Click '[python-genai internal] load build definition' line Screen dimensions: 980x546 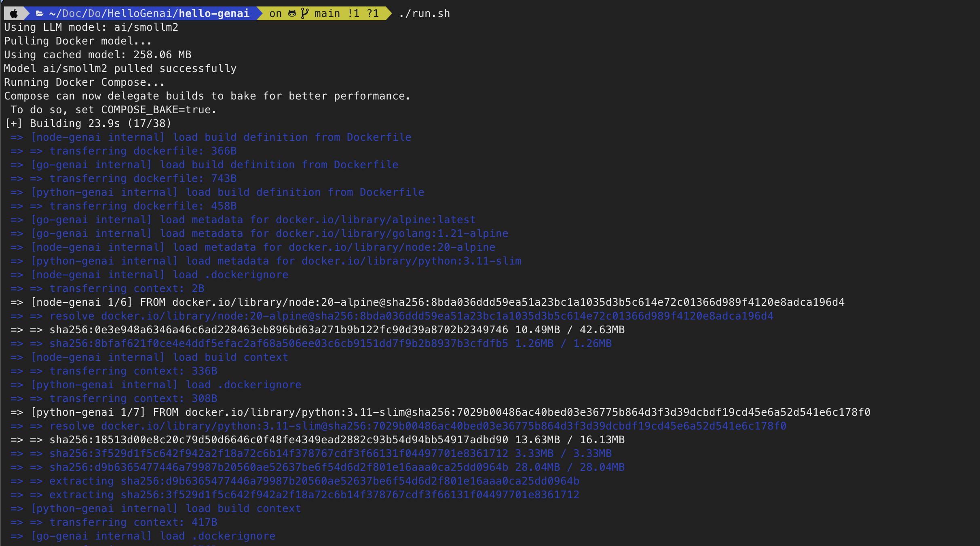point(217,193)
